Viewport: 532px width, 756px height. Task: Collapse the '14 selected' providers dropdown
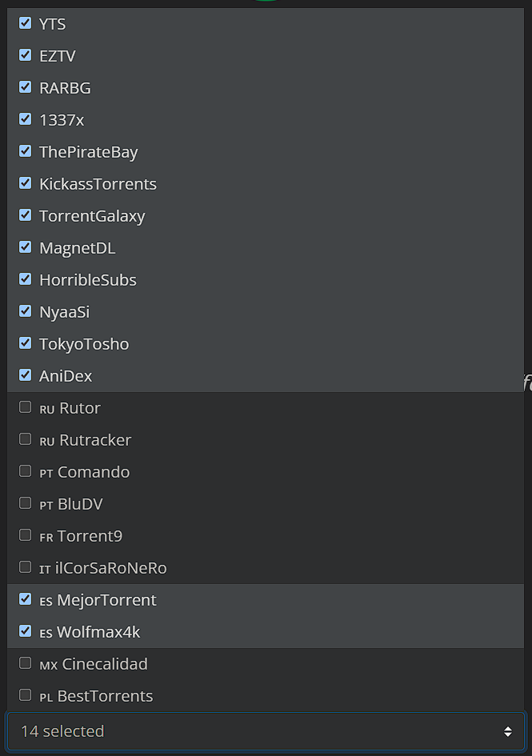[266, 731]
